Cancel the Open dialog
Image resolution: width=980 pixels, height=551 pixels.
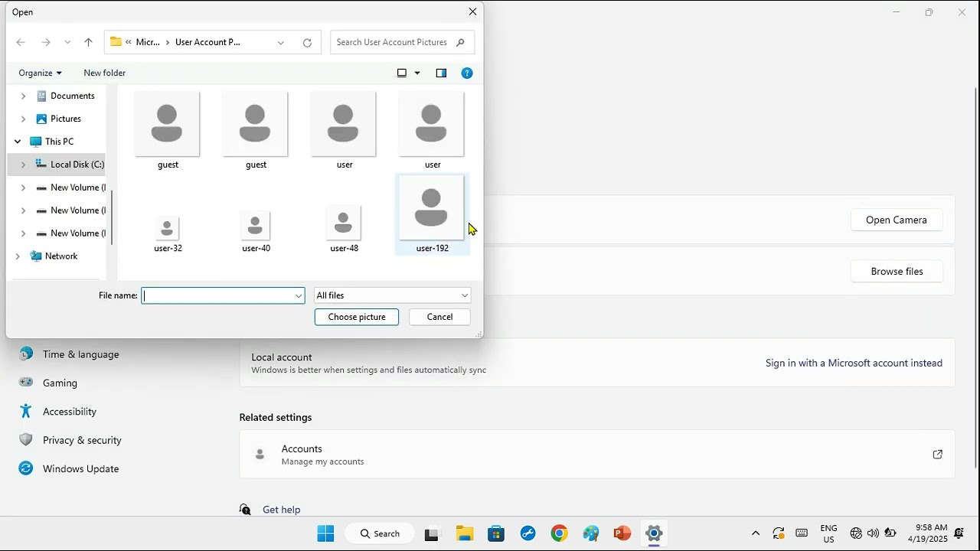pyautogui.click(x=439, y=317)
